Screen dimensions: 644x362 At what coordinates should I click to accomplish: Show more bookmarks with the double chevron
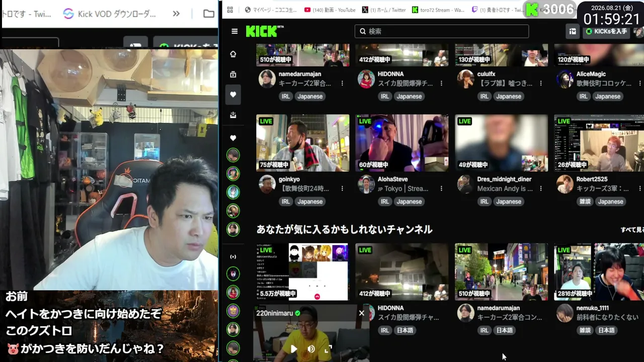[176, 14]
